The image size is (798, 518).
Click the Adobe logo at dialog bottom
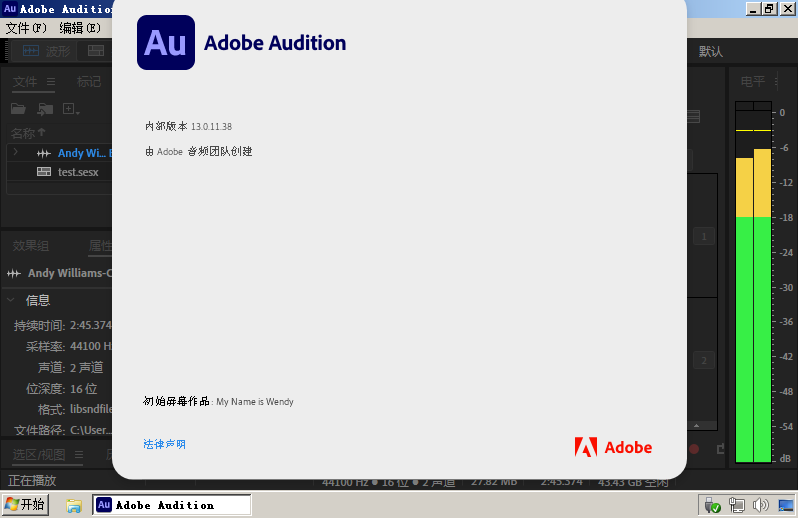click(613, 447)
